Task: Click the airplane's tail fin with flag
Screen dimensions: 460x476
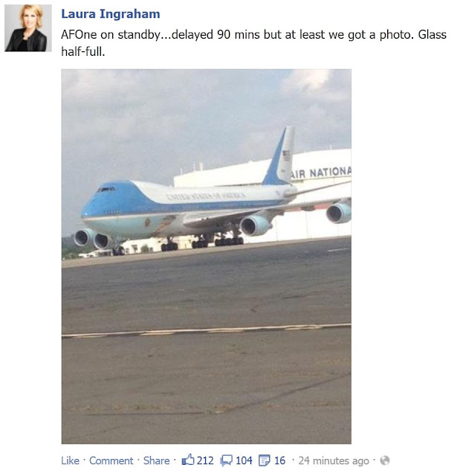Action: pos(279,156)
